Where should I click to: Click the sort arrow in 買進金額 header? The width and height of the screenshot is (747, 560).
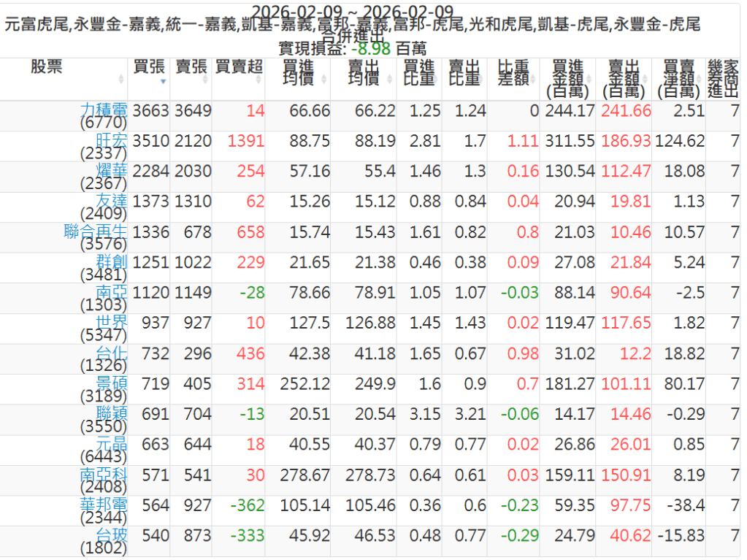(x=589, y=78)
